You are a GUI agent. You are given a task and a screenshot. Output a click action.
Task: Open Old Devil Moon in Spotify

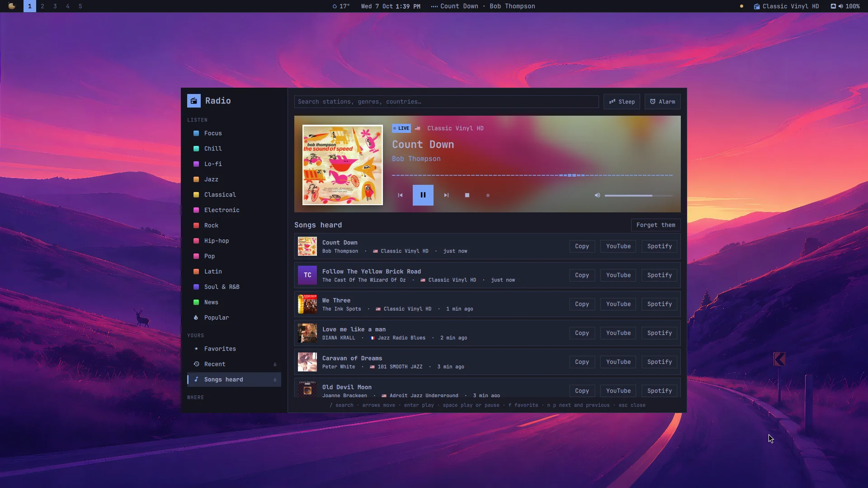[659, 391]
